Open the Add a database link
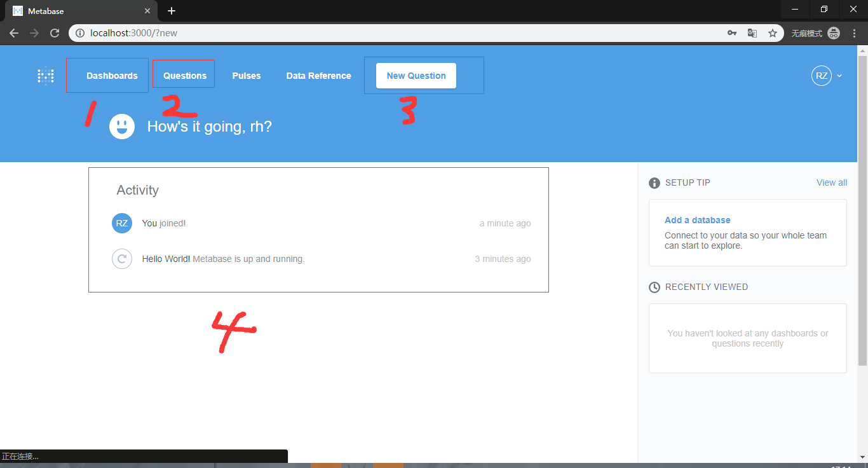The width and height of the screenshot is (868, 468). [697, 219]
